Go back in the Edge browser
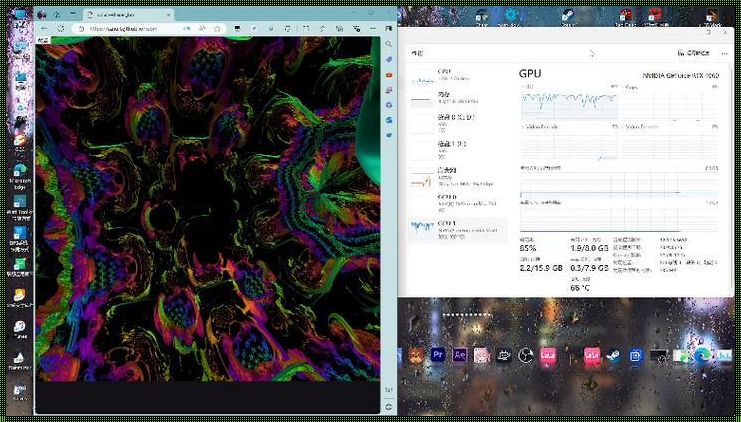The image size is (741, 422). [45, 29]
